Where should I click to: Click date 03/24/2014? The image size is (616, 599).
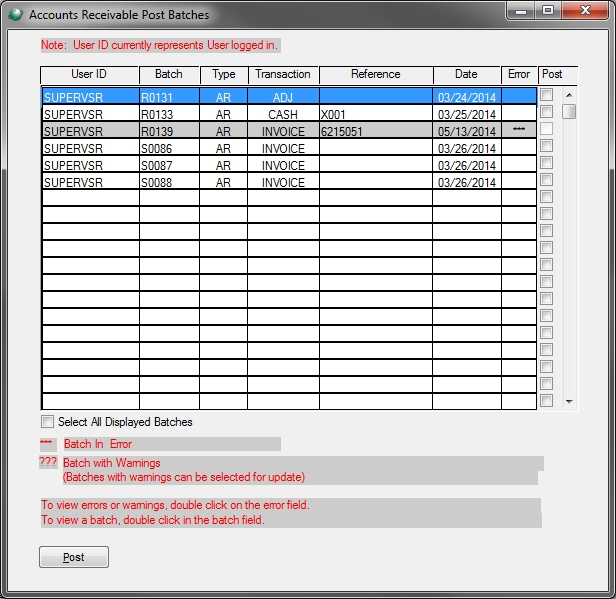point(467,97)
